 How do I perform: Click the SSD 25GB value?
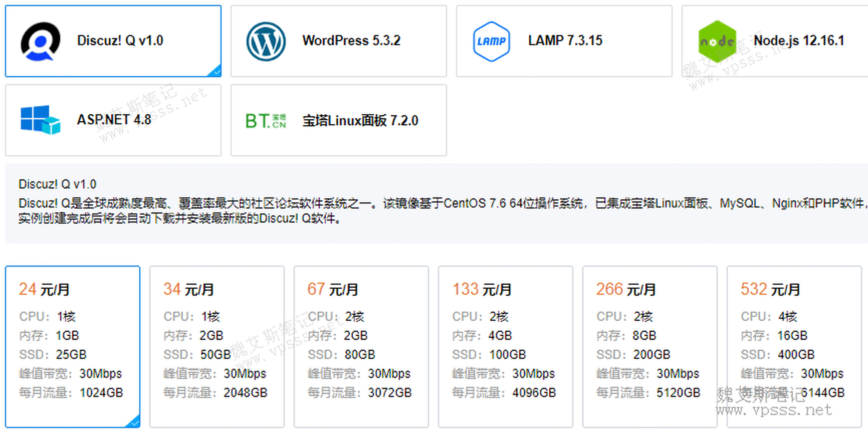click(x=71, y=354)
